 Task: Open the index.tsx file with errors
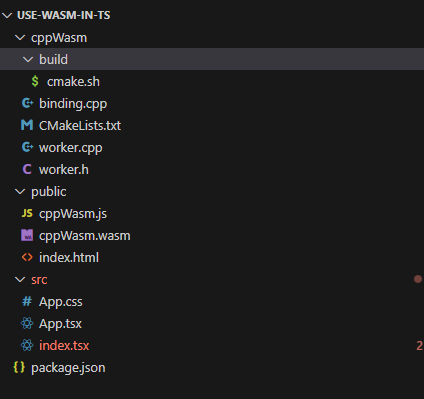click(212, 345)
